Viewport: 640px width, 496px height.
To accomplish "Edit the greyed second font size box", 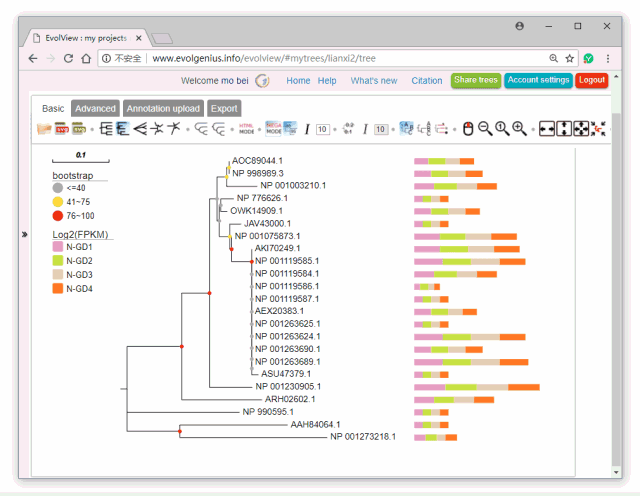I will (x=381, y=129).
